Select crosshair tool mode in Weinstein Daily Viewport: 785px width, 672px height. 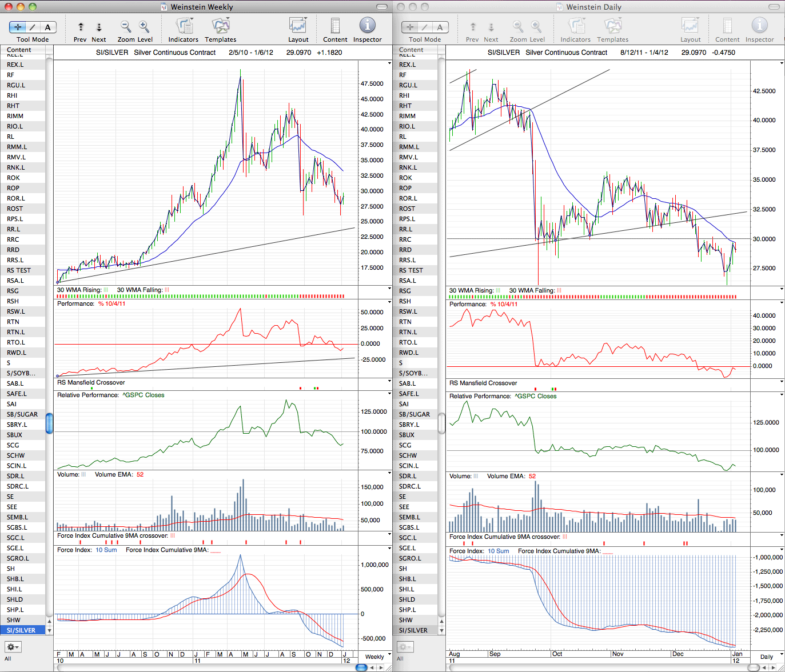click(410, 27)
